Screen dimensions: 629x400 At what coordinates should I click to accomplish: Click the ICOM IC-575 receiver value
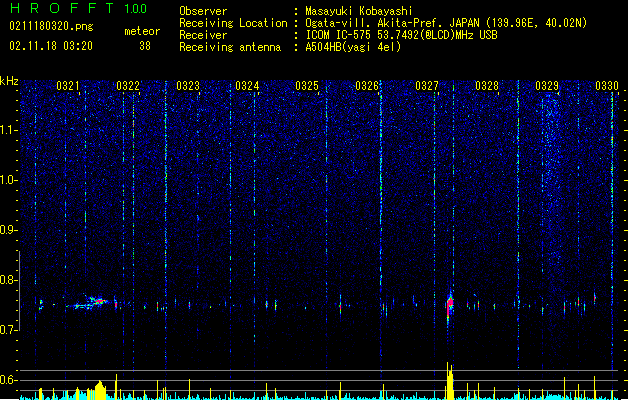[x=401, y=35]
